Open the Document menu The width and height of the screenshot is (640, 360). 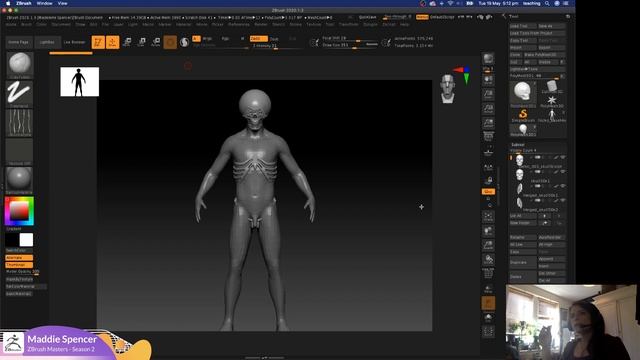coord(61,24)
